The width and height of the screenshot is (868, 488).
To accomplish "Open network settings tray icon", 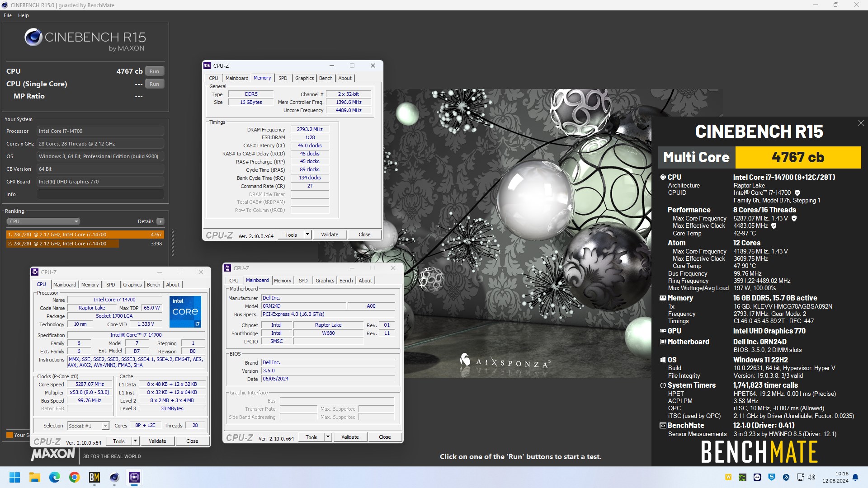I will click(800, 477).
